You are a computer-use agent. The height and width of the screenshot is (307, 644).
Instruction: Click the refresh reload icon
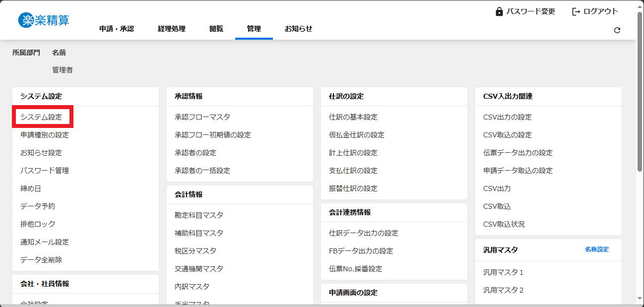coord(617,30)
